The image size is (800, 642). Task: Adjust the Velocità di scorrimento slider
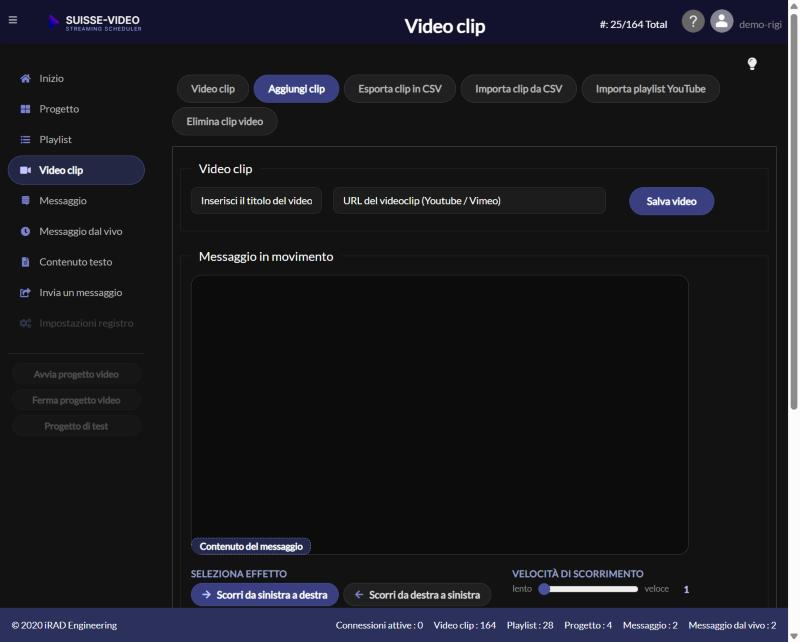pos(589,589)
